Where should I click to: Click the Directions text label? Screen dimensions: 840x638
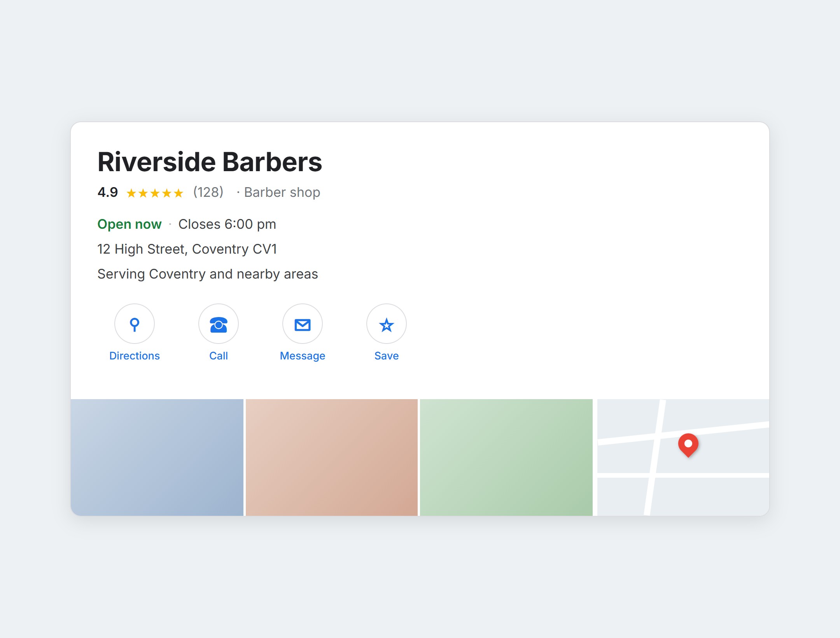coord(135,356)
